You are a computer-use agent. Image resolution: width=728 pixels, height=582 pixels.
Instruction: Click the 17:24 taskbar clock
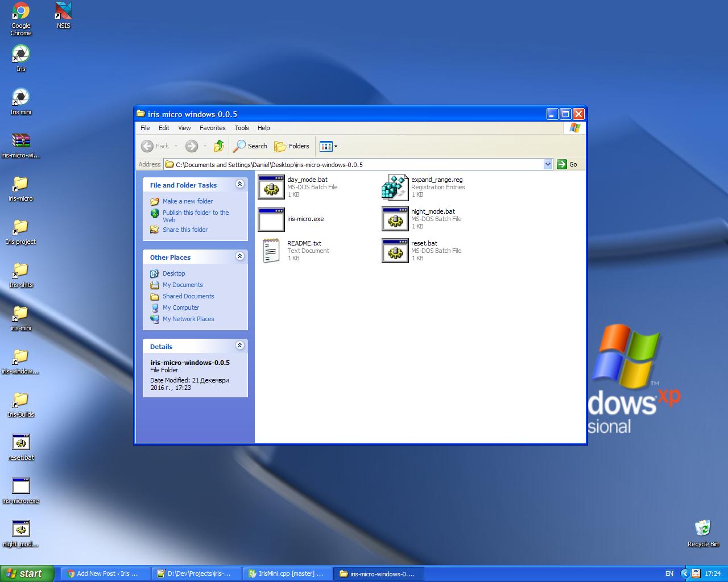[x=713, y=573]
